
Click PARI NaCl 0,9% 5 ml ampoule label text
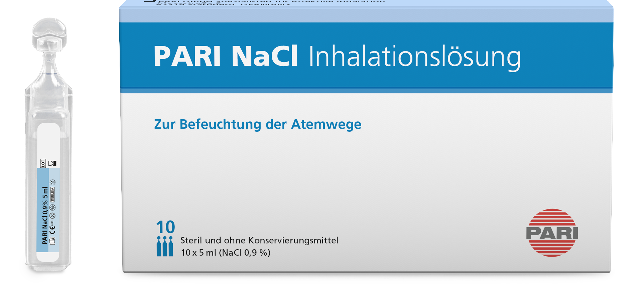45,215
